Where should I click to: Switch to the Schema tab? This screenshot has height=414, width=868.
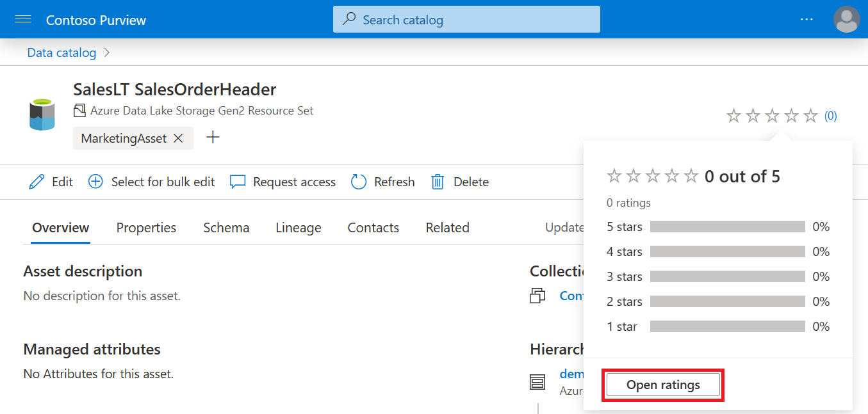click(226, 228)
